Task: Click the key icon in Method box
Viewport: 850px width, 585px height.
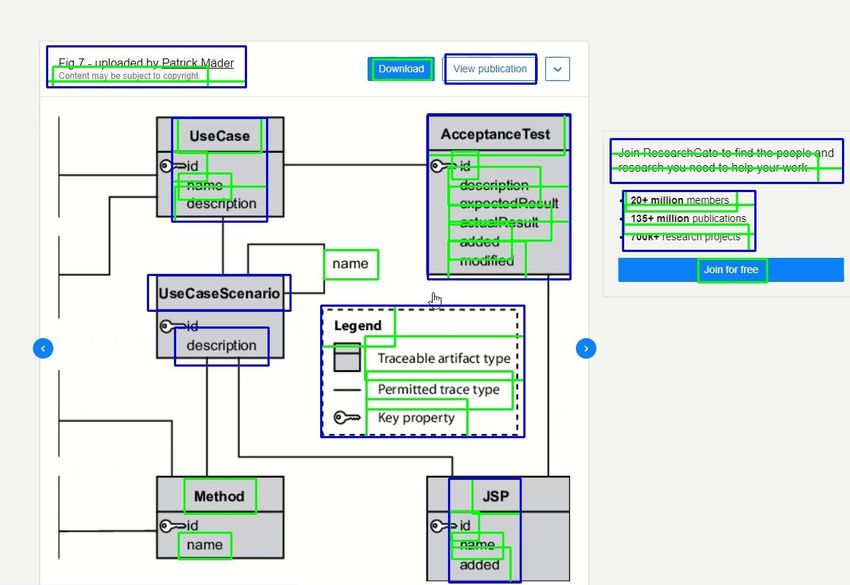Action: click(x=171, y=526)
